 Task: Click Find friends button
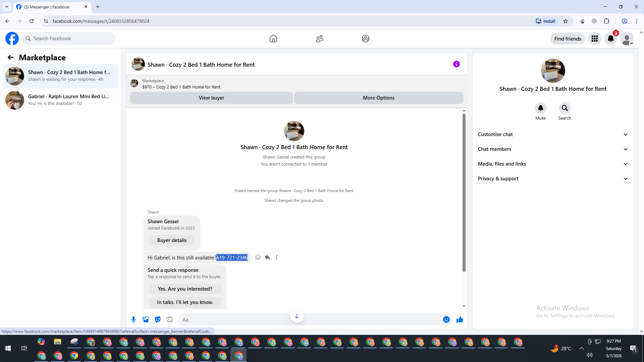pyautogui.click(x=568, y=39)
